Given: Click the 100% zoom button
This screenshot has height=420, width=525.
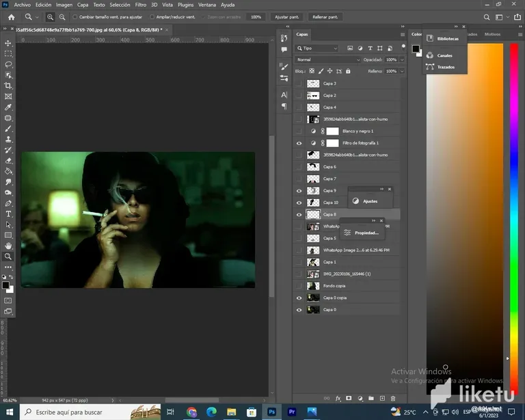Looking at the screenshot, I should (x=256, y=17).
